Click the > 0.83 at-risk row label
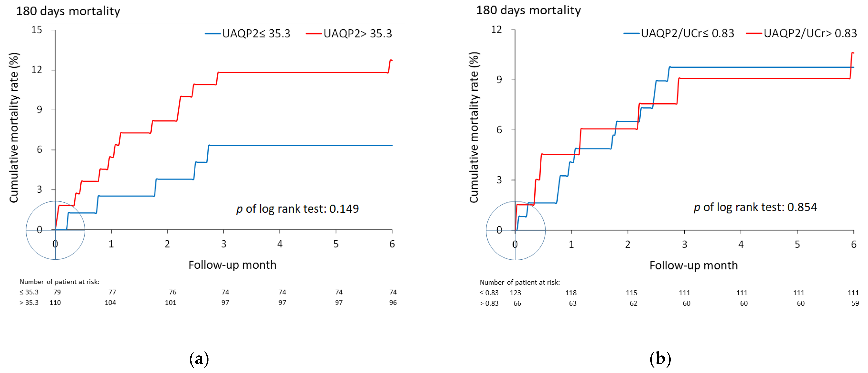This screenshot has height=373, width=868. [489, 303]
